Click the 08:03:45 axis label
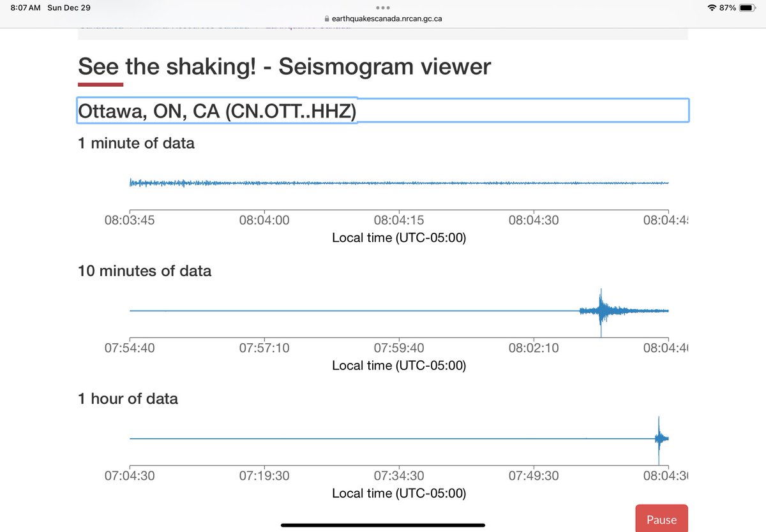 coord(130,220)
